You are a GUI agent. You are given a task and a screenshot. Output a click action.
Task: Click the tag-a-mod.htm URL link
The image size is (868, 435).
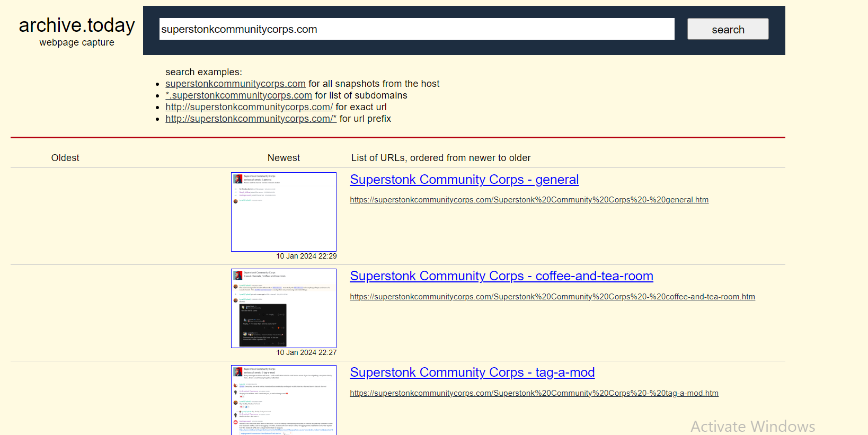tap(534, 393)
